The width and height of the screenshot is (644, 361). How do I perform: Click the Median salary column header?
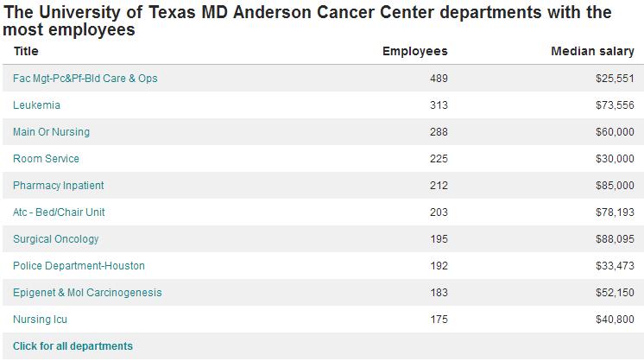pos(592,51)
